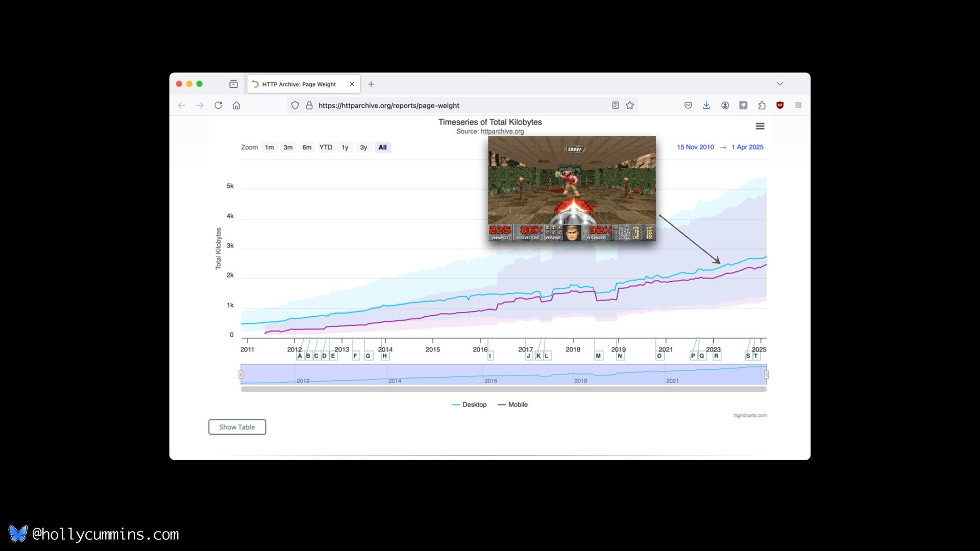Viewport: 980px width, 551px height.
Task: Click the chart navigator left handle
Action: coord(241,374)
